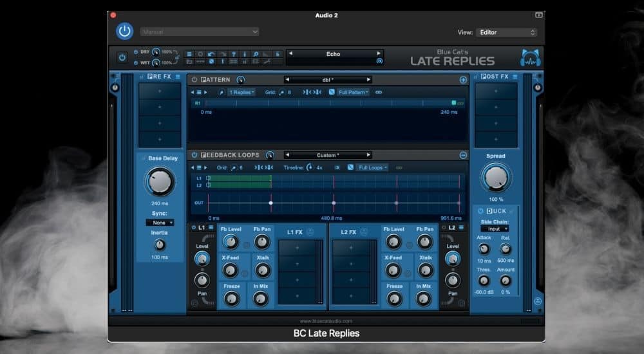The image size is (644, 354).
Task: Click first empty PRE FX slot
Action: point(160,91)
